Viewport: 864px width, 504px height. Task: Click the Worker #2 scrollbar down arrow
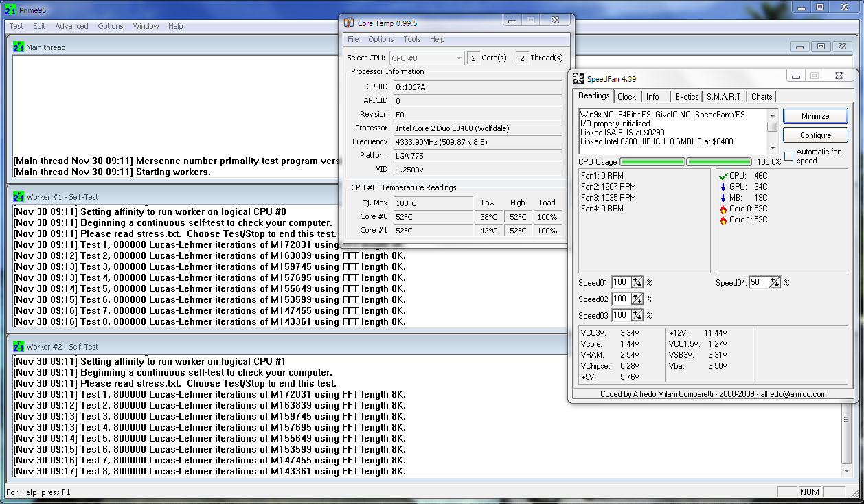pos(847,472)
